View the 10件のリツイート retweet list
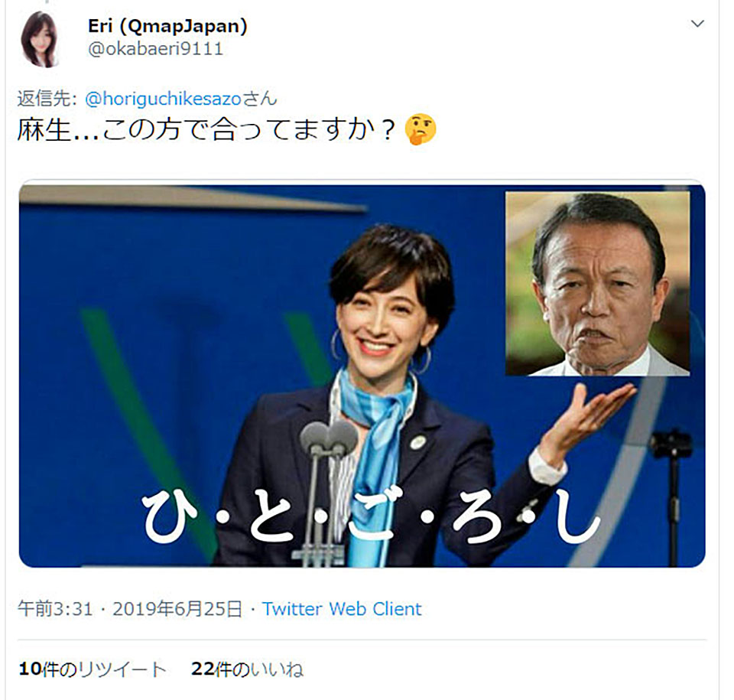The width and height of the screenshot is (734, 700). [x=93, y=669]
